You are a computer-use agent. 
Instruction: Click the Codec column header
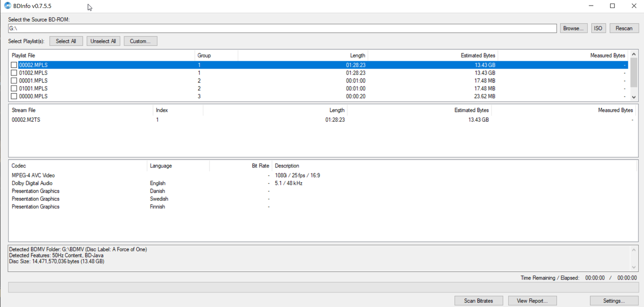point(78,166)
